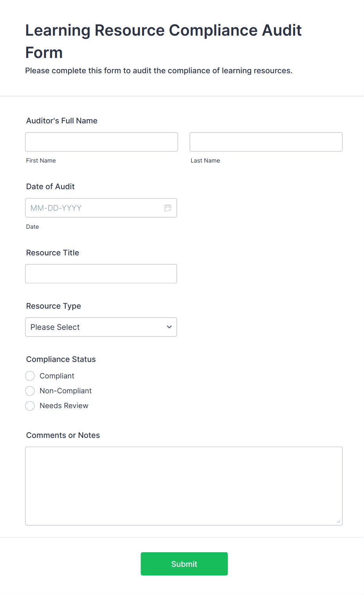Click the Auditor's Full Name label

[62, 121]
